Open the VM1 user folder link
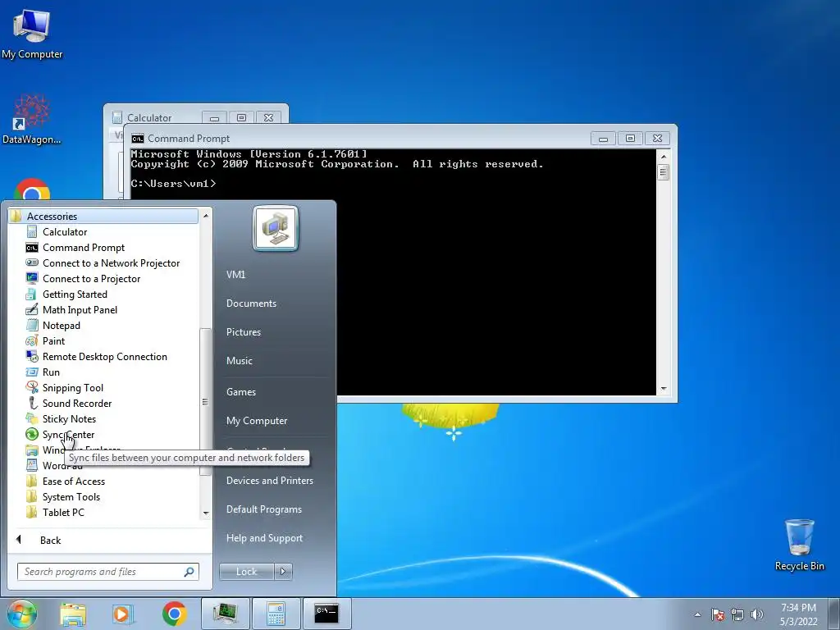 235,274
